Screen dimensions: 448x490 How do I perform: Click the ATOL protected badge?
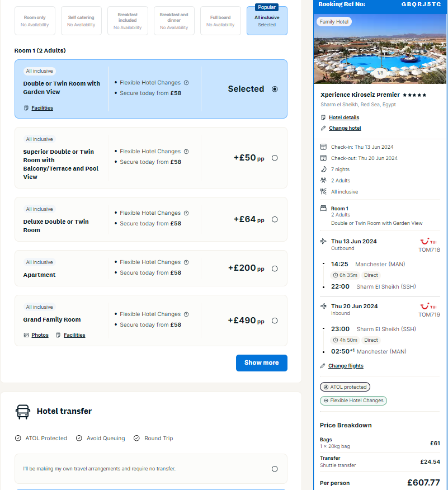coord(345,387)
